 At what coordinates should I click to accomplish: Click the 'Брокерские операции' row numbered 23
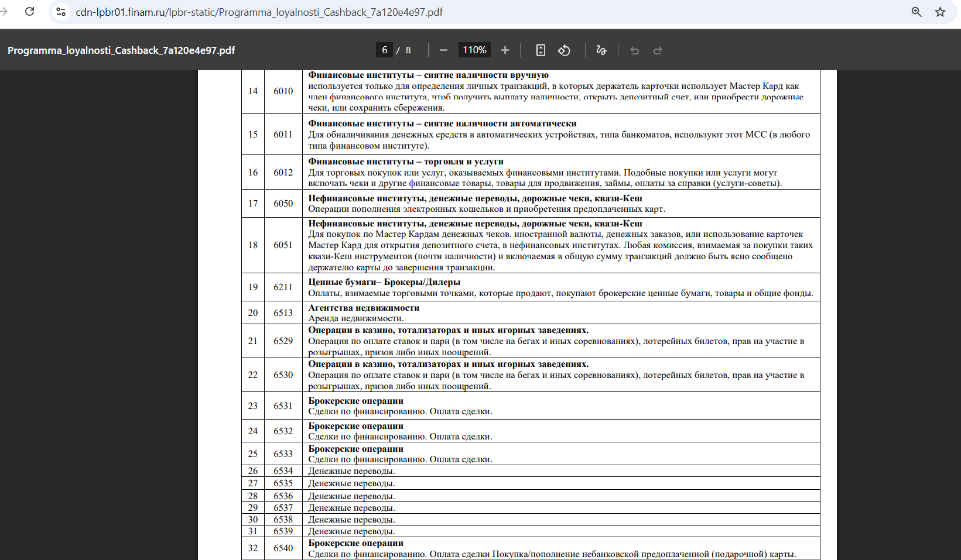[x=531, y=406]
